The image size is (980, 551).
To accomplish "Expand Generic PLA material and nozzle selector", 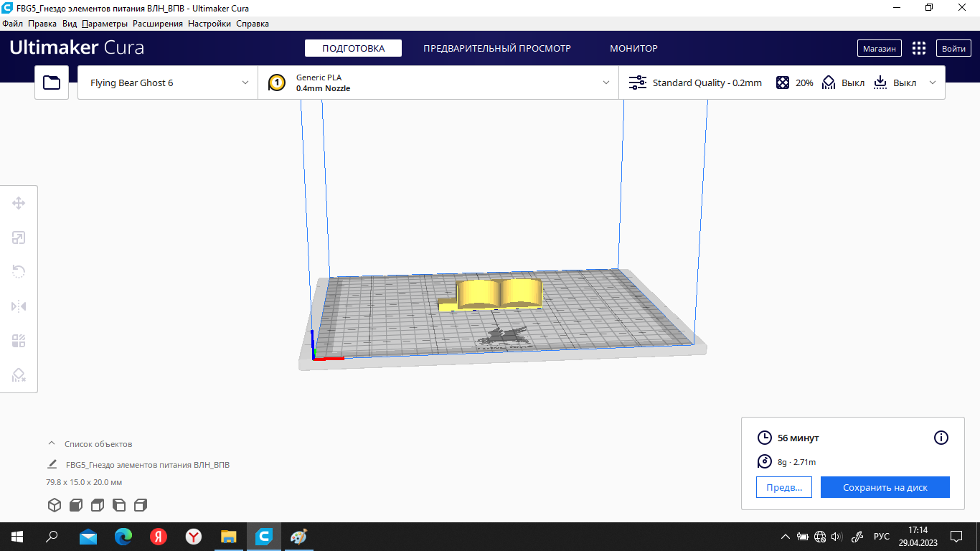I will click(438, 83).
